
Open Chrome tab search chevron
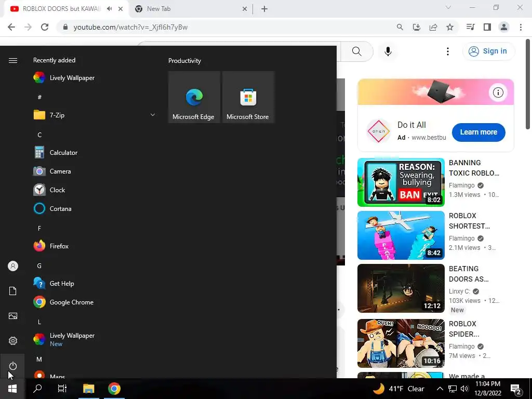tap(448, 7)
